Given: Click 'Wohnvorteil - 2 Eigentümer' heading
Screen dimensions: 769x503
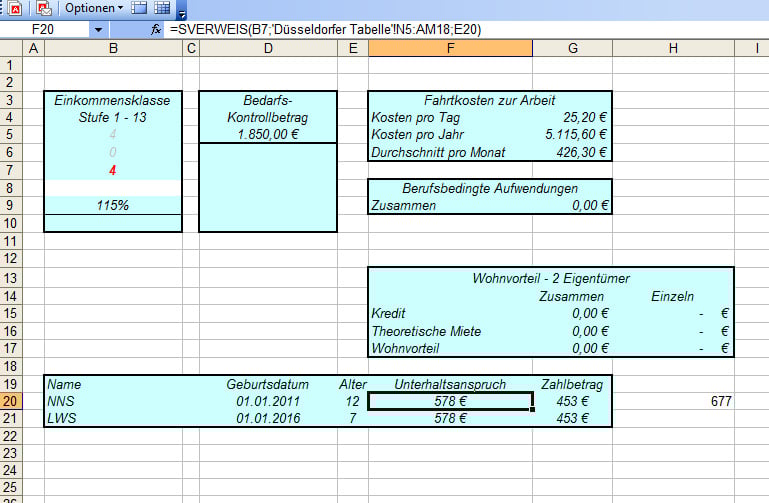Looking at the screenshot, I should click(551, 278).
